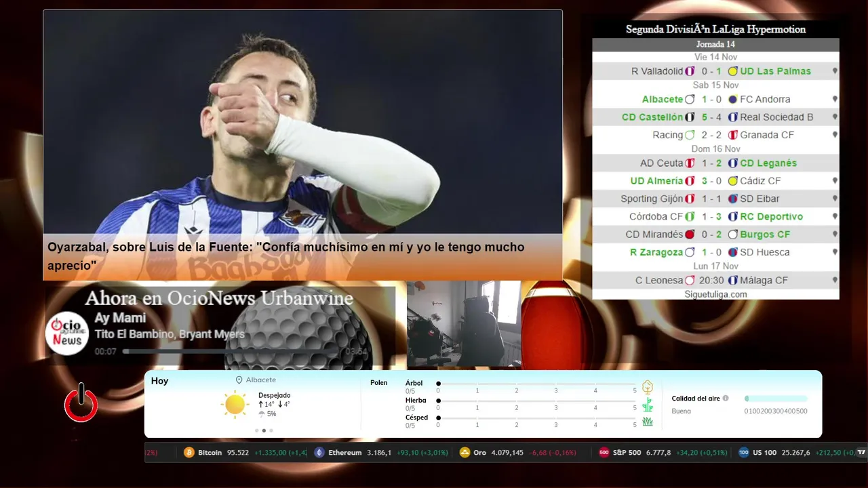Click the map pin in R Zaragoza–SD Huesca row
The height and width of the screenshot is (488, 868).
point(835,252)
